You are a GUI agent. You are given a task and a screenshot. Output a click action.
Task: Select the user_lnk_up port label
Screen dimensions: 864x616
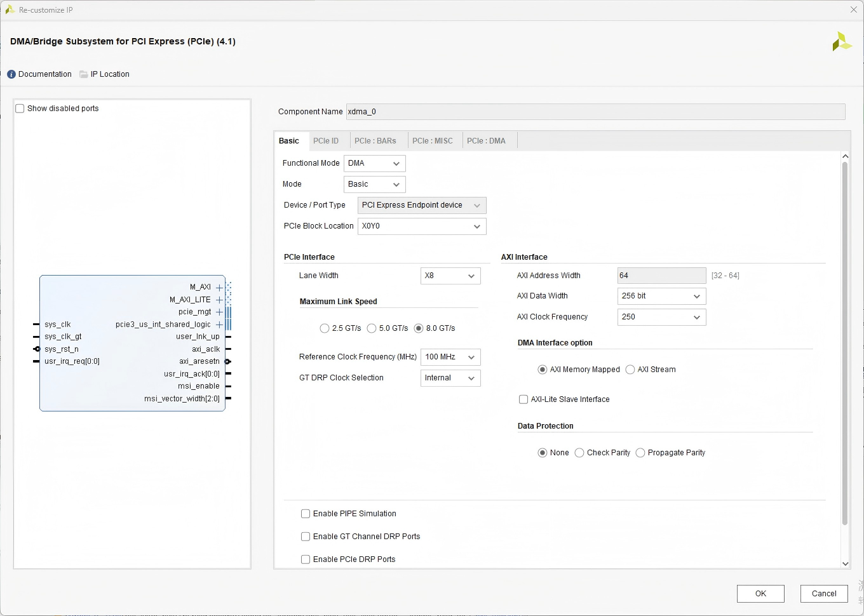pyautogui.click(x=198, y=337)
